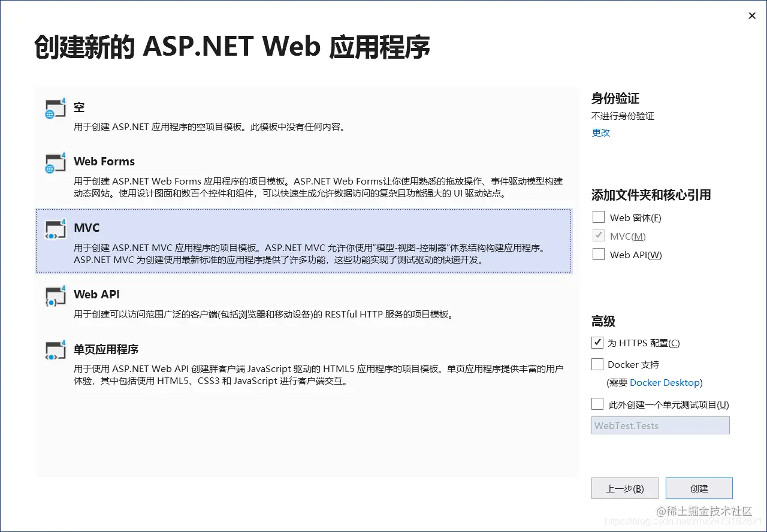The width and height of the screenshot is (767, 532).
Task: Click the Web API RESTful description text
Action: pos(263,314)
